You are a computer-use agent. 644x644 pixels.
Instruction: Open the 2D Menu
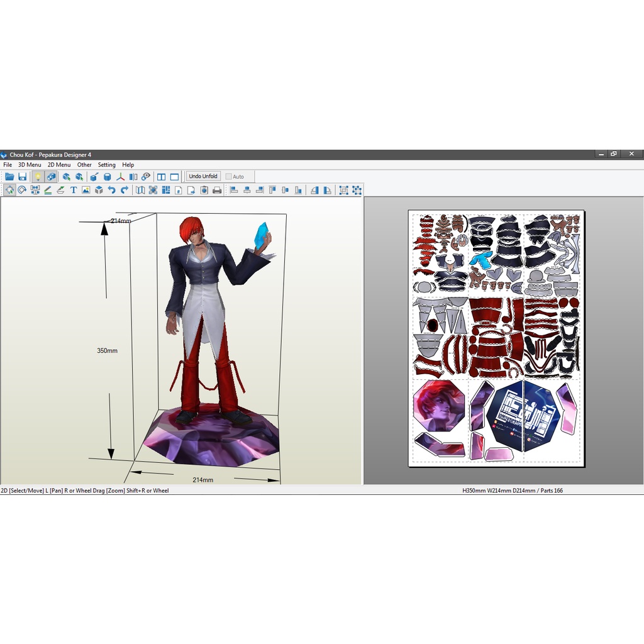tap(58, 164)
